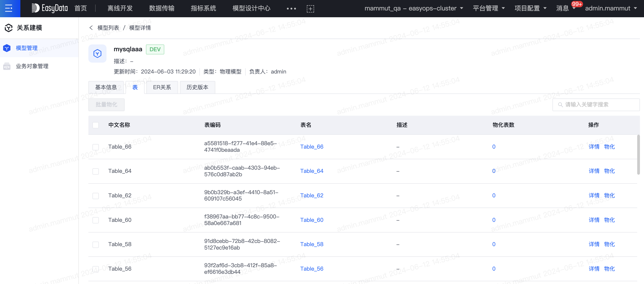This screenshot has height=284, width=644.
Task: Click the 99+ message notification badge
Action: 577,4
